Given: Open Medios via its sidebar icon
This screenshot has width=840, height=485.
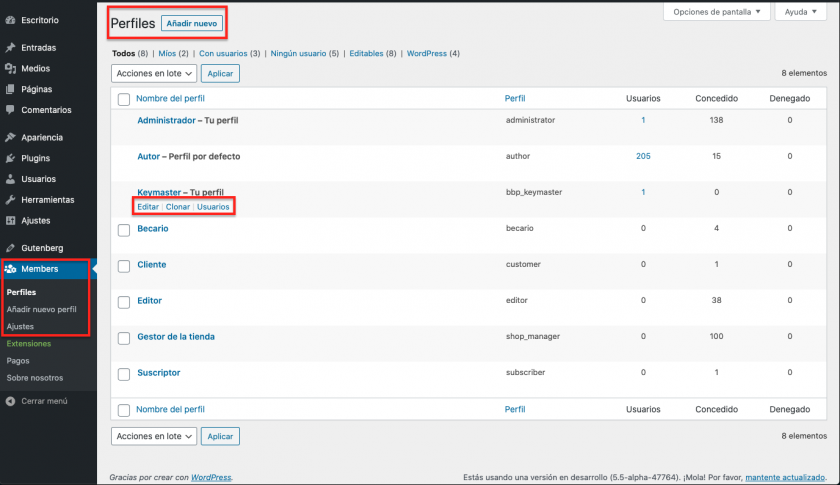Looking at the screenshot, I should [10, 68].
